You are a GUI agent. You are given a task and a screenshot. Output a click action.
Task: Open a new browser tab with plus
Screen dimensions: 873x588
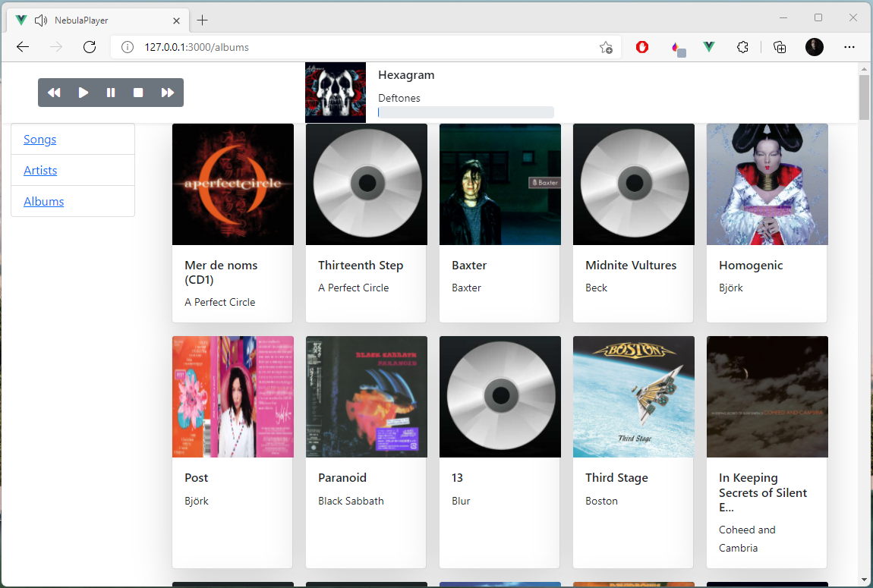202,20
